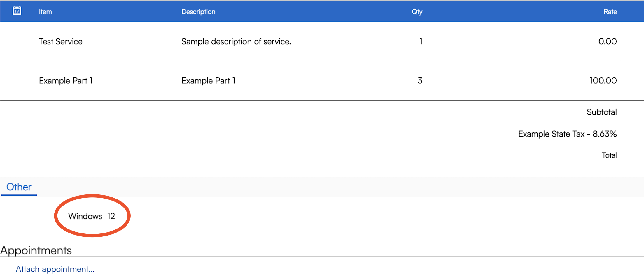Click the calendar icon in table header
The width and height of the screenshot is (644, 276).
click(17, 11)
